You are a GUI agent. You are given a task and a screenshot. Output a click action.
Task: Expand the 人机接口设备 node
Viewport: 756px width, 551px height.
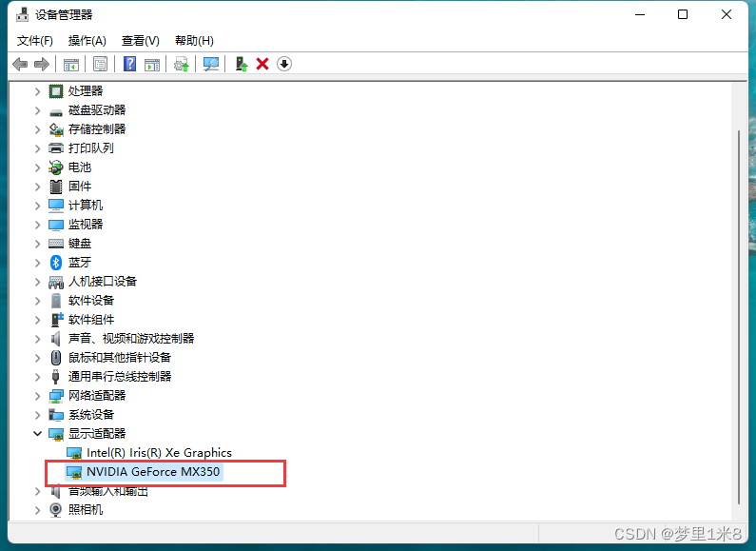38,282
